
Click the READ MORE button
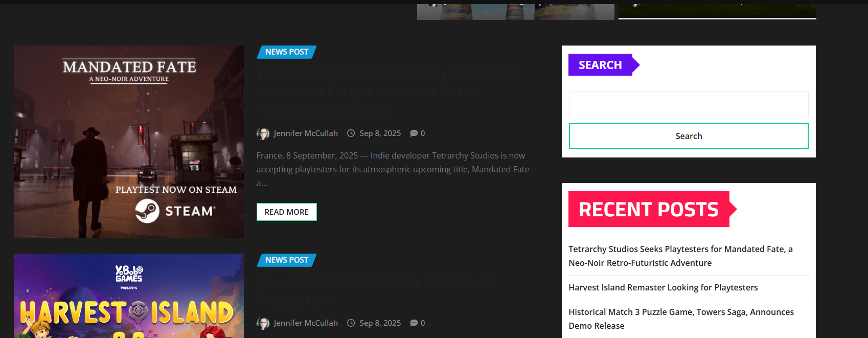pyautogui.click(x=287, y=212)
